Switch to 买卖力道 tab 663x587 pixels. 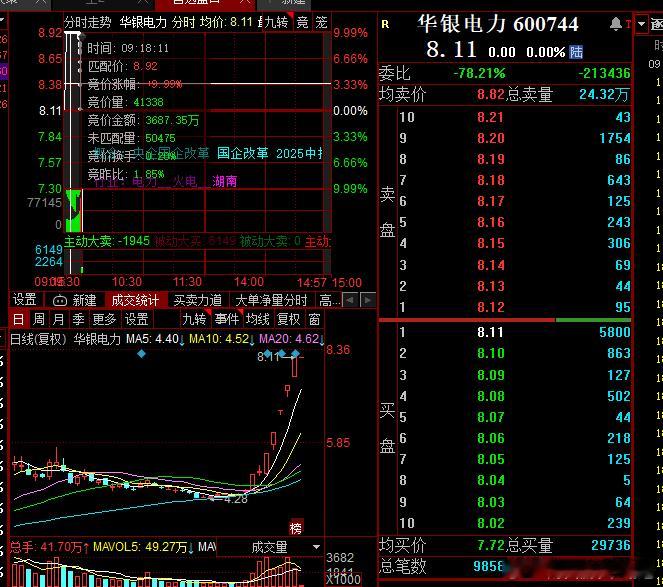pos(197,300)
